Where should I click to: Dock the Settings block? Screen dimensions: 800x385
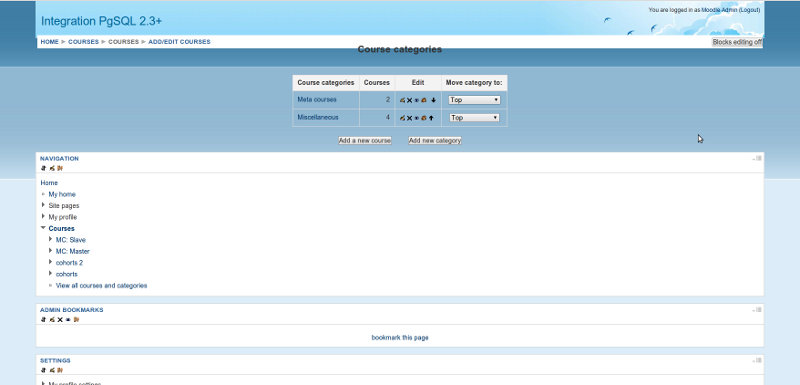point(758,361)
